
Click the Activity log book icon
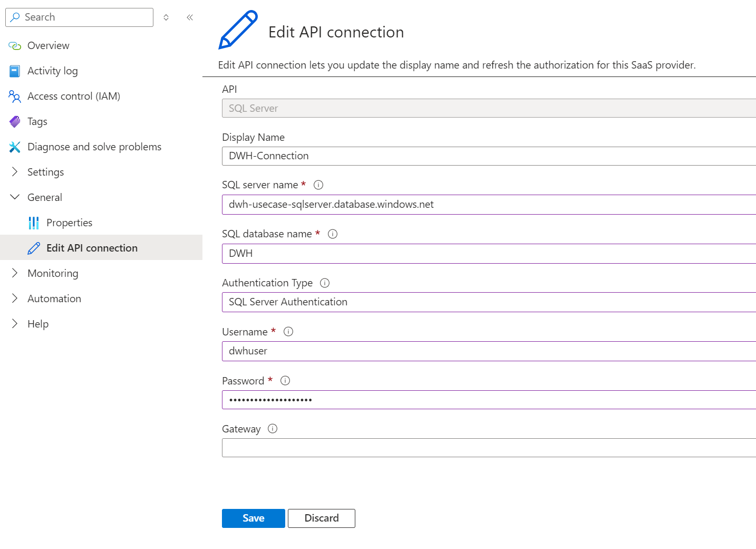15,71
